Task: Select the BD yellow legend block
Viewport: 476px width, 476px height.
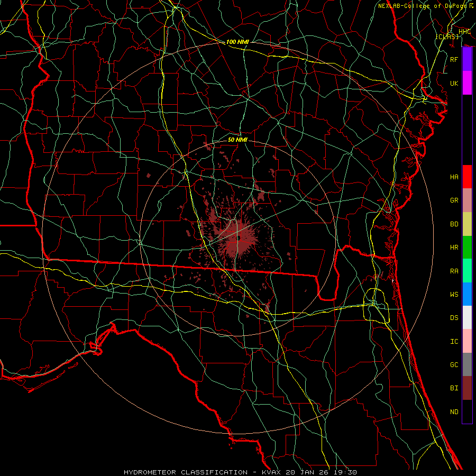Action: (x=467, y=224)
